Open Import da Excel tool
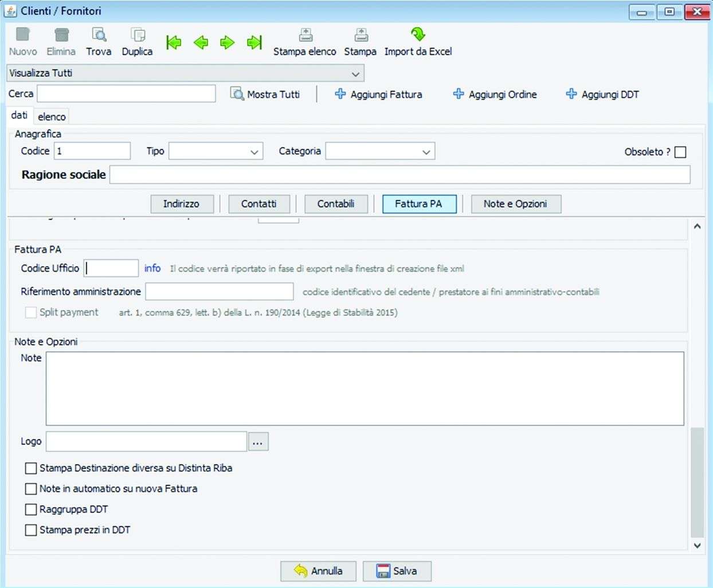Viewport: 713px width, 588px height. pos(418,36)
